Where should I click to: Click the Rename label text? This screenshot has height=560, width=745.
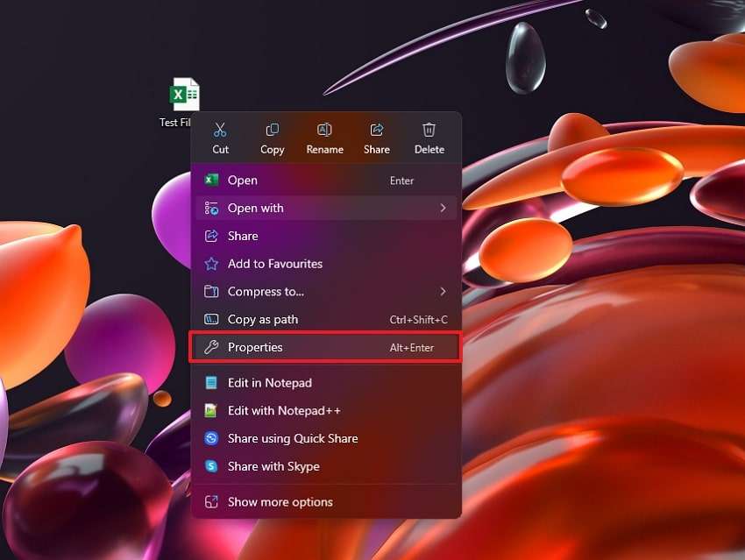(x=324, y=149)
